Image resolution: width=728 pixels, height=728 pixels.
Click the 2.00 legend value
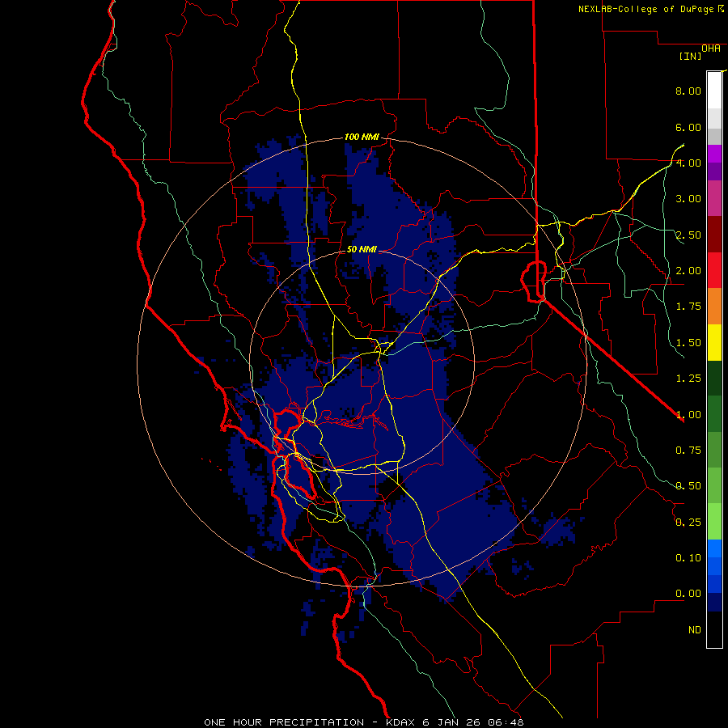688,271
